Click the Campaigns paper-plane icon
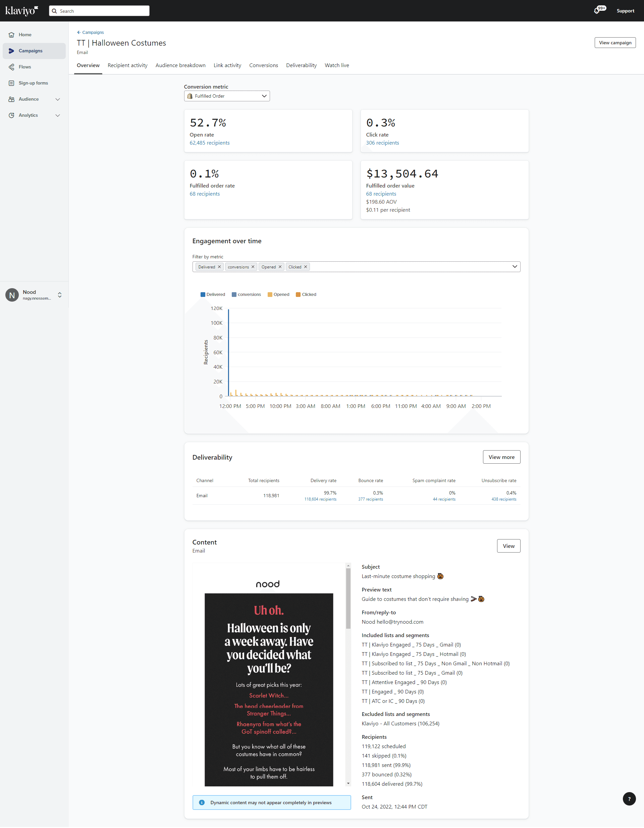The image size is (644, 828). [11, 51]
